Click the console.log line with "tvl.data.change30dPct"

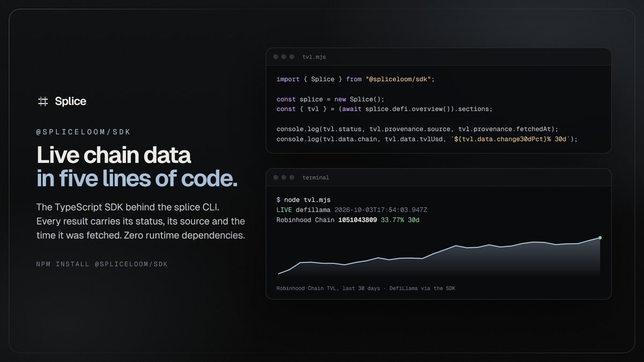click(427, 139)
